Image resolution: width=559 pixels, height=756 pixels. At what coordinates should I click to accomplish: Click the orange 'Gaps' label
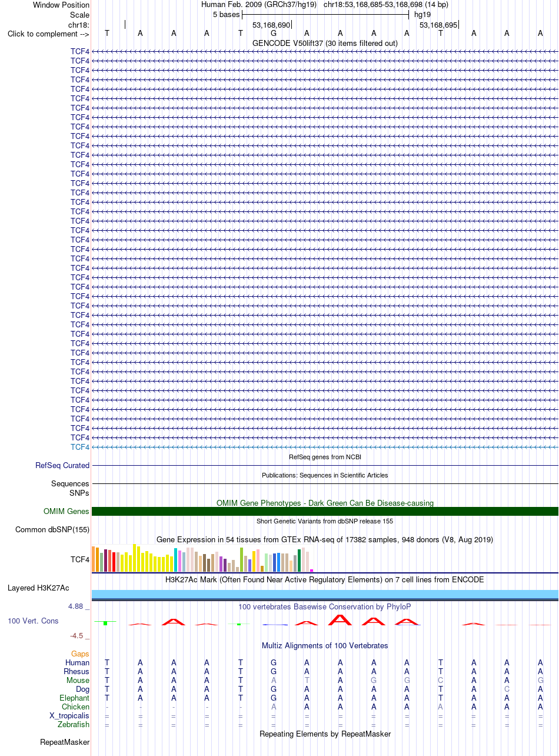(81, 654)
